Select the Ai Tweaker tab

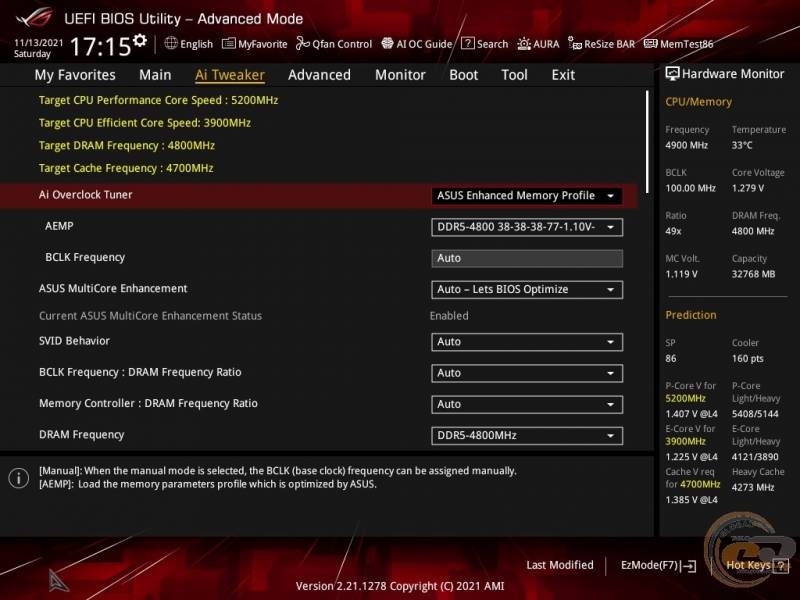pyautogui.click(x=230, y=75)
